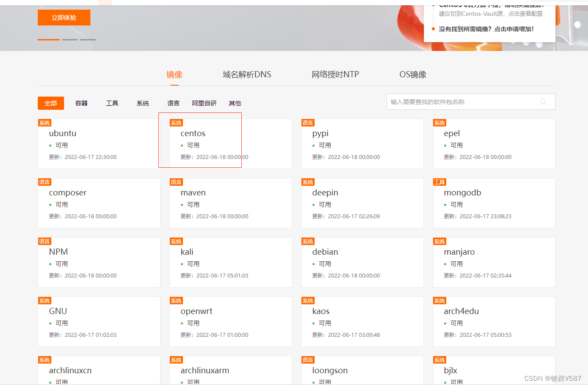Switch to the 镜像 tab
The width and height of the screenshot is (588, 386).
[x=174, y=75]
